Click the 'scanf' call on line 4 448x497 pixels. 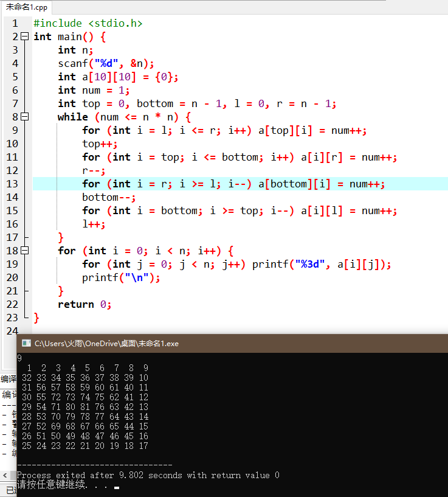72,63
